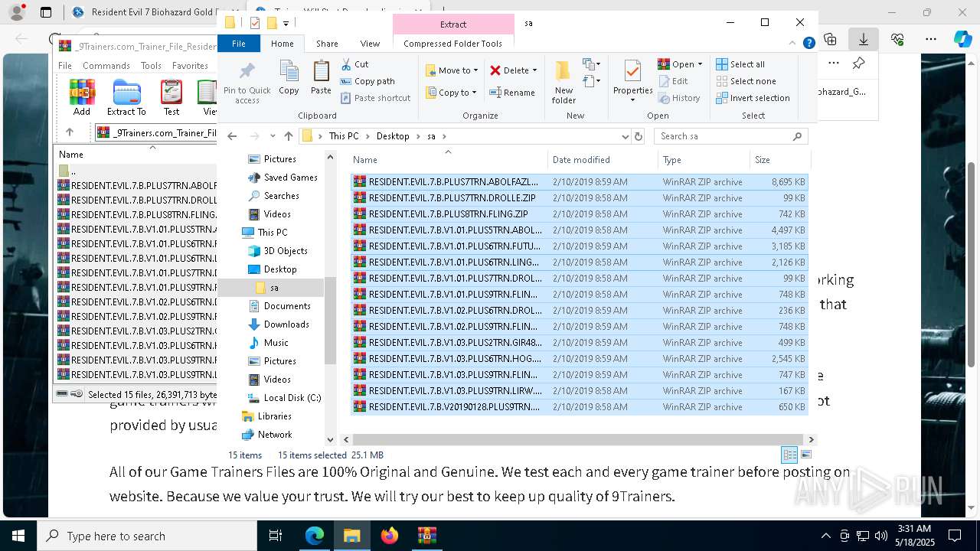Switch to the Share ribbon tab
The width and height of the screenshot is (980, 551).
pyautogui.click(x=327, y=44)
